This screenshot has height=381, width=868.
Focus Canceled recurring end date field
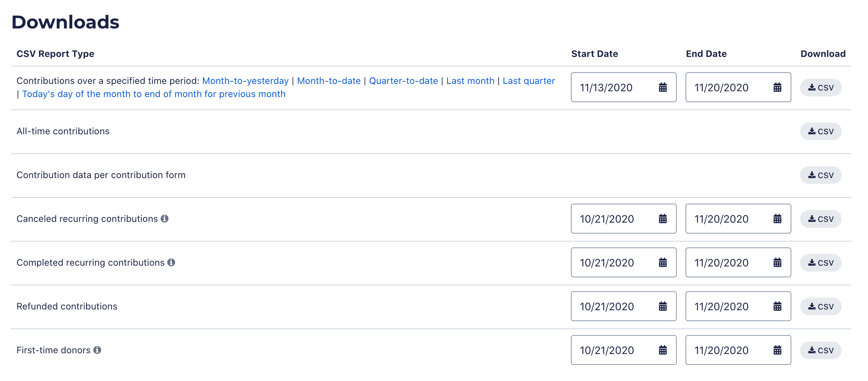coord(738,219)
